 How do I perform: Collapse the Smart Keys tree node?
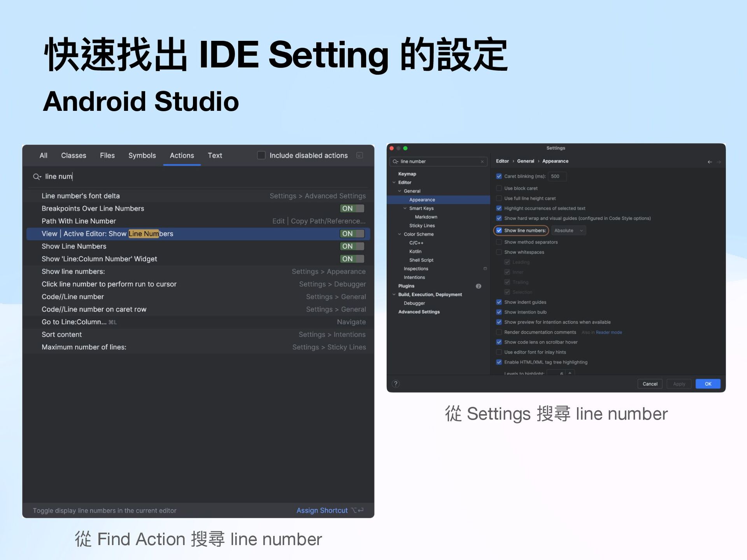tap(405, 208)
